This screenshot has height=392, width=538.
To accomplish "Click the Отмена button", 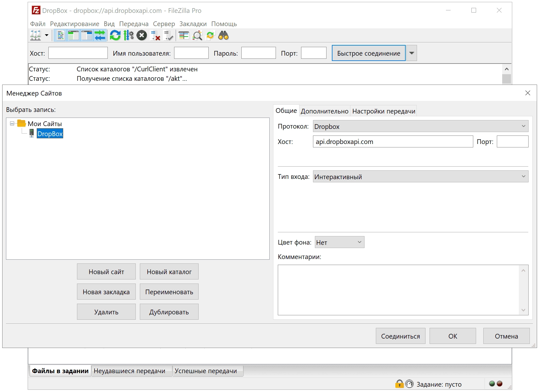I will pyautogui.click(x=506, y=336).
